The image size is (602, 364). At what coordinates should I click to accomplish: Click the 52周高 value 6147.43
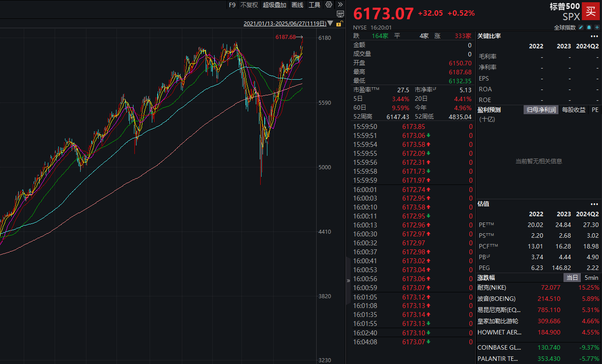click(398, 116)
